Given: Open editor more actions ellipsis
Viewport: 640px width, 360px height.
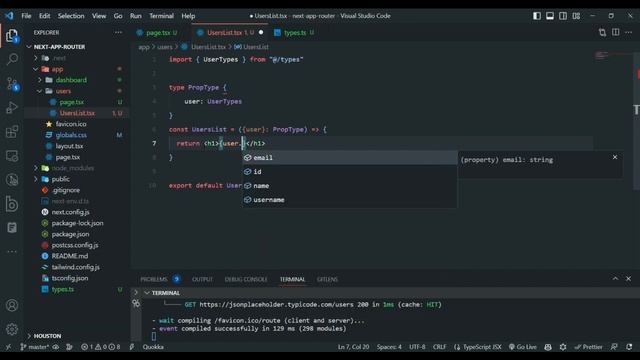Looking at the screenshot, I should (x=629, y=32).
